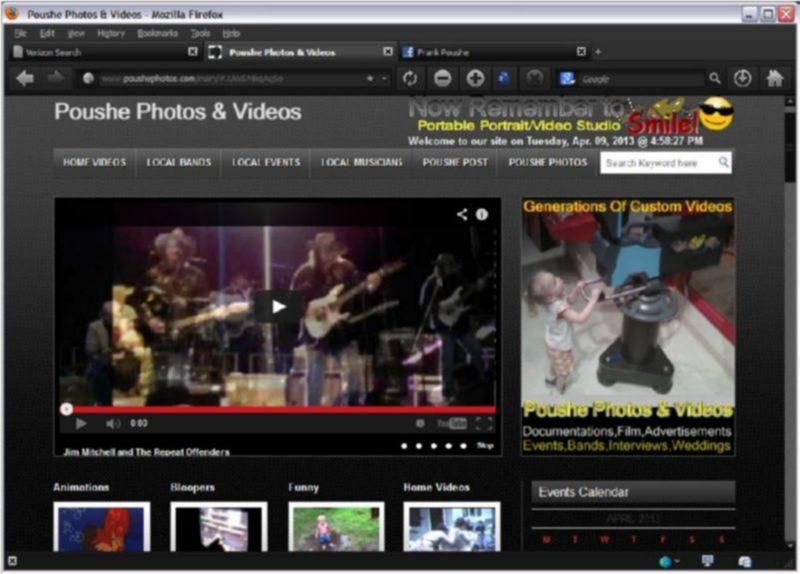The height and width of the screenshot is (574, 800).
Task: Open POUSHE POST in site navigation
Action: pyautogui.click(x=455, y=163)
